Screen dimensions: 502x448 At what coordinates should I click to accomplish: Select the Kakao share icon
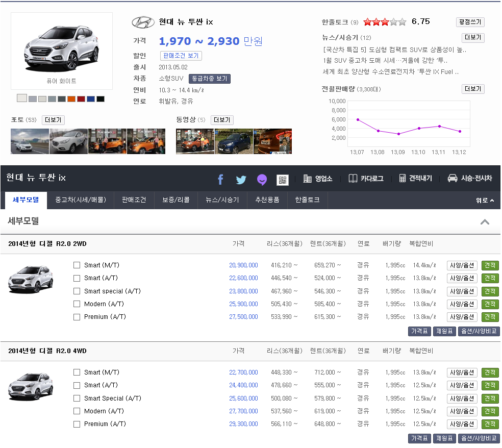262,180
